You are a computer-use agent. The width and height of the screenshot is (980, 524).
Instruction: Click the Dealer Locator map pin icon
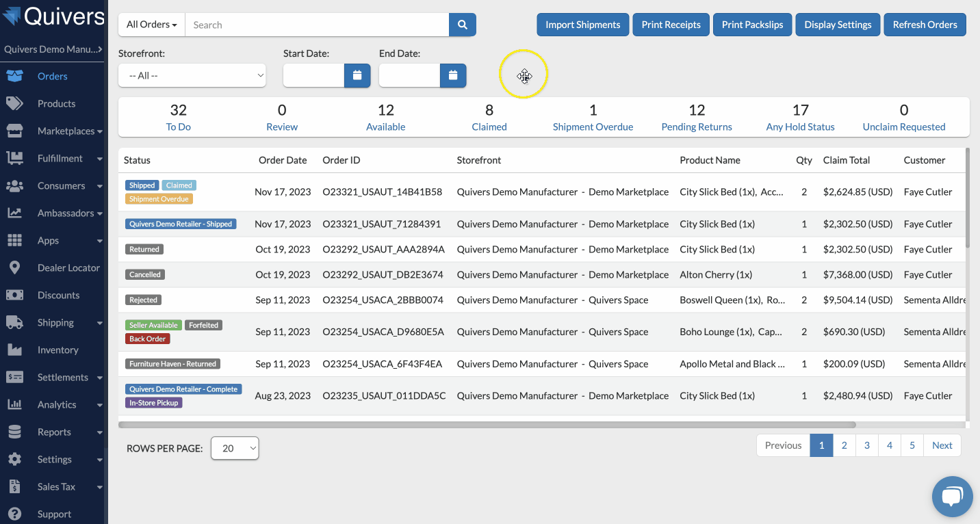[x=14, y=267]
